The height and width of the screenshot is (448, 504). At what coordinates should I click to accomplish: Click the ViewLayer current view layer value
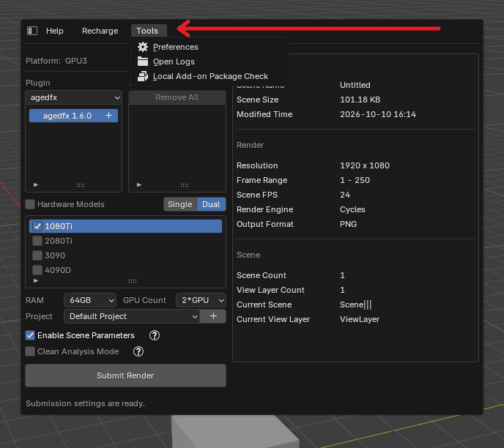tap(360, 319)
